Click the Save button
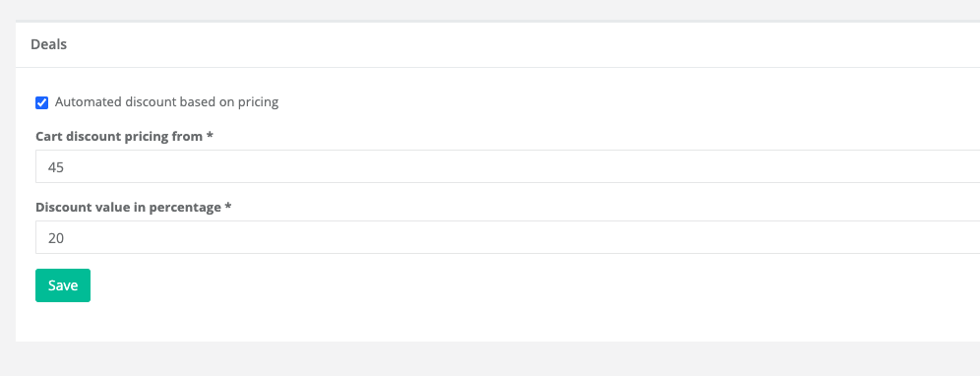Image resolution: width=980 pixels, height=376 pixels. point(63,285)
